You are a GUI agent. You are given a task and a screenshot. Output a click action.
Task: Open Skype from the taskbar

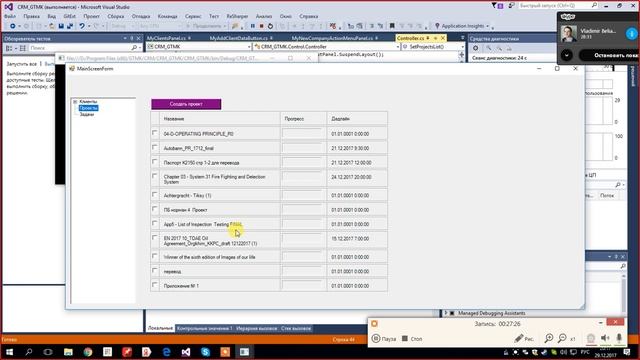(205, 352)
